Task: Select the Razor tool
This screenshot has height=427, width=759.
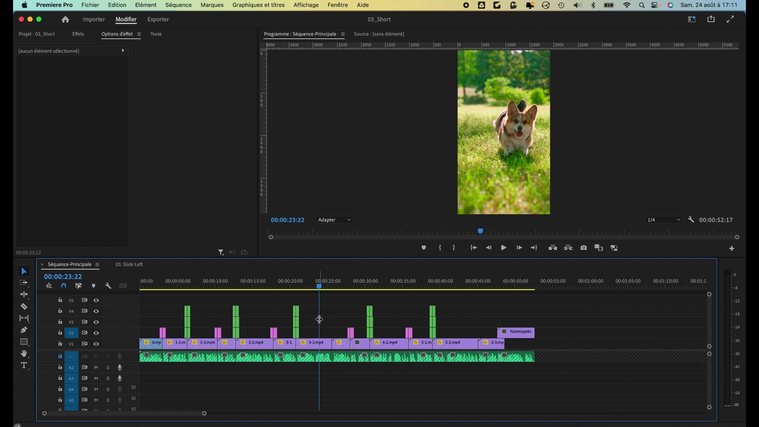Action: click(x=25, y=306)
